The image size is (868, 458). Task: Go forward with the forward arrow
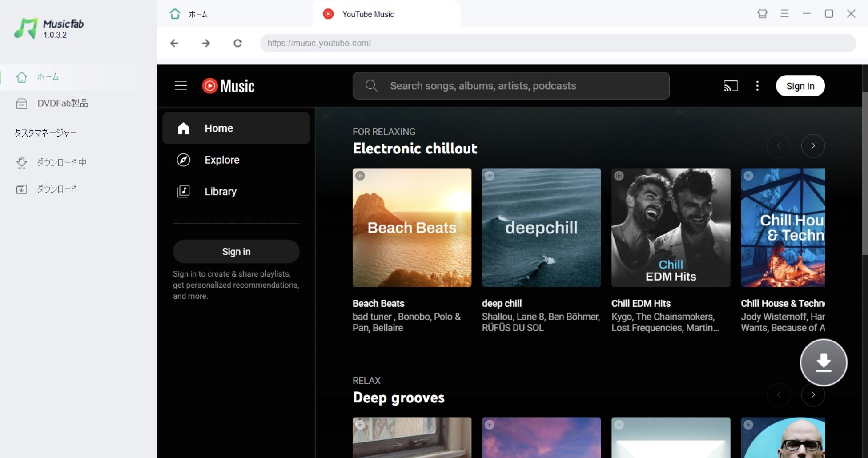[x=206, y=43]
